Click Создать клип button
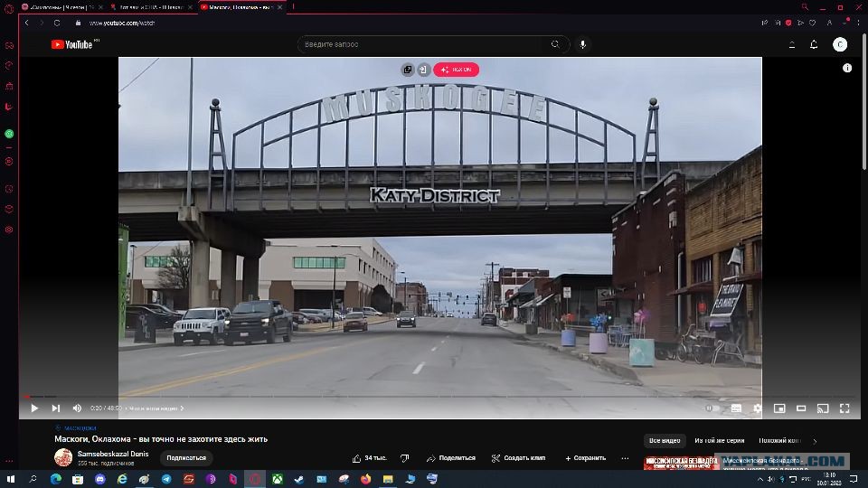This screenshot has width=868, height=488. (x=518, y=458)
